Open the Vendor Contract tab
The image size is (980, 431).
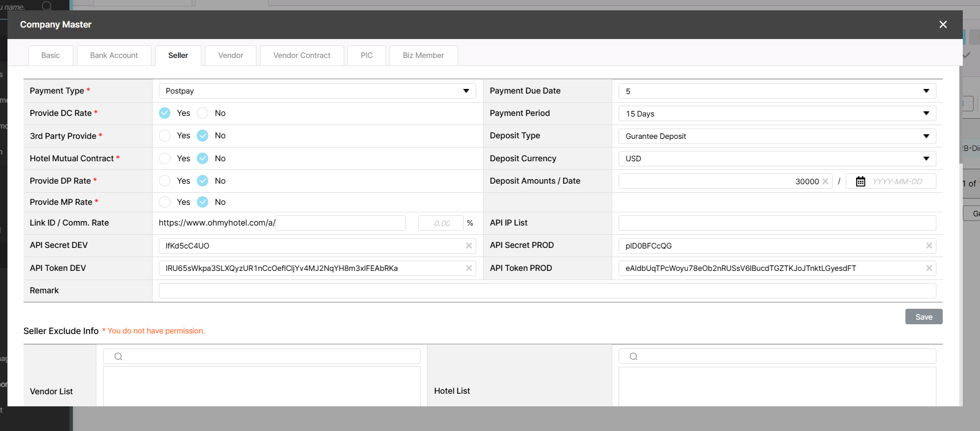(x=302, y=56)
